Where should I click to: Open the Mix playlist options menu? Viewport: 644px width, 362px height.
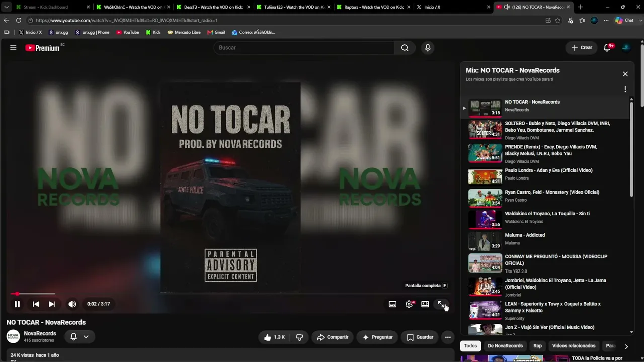(x=625, y=89)
